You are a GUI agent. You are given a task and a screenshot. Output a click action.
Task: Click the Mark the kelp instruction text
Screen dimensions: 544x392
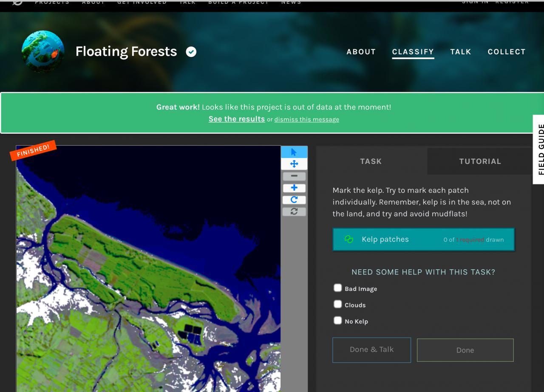[x=422, y=202]
